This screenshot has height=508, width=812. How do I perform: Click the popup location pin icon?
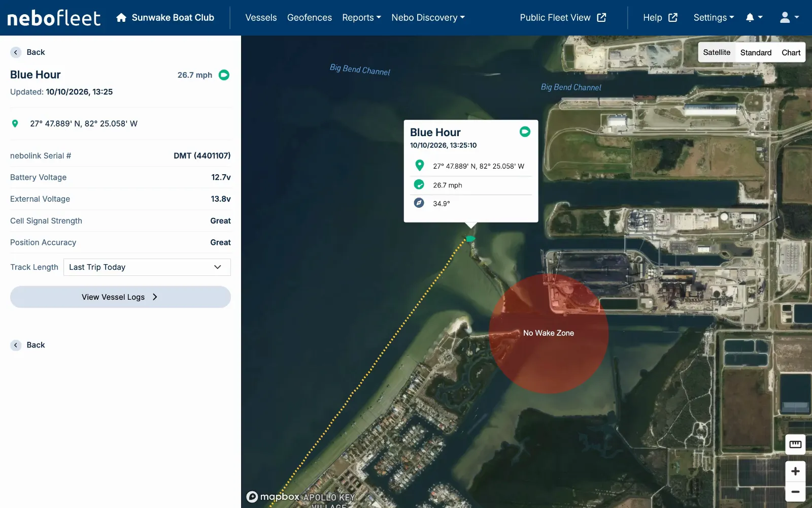coord(419,166)
